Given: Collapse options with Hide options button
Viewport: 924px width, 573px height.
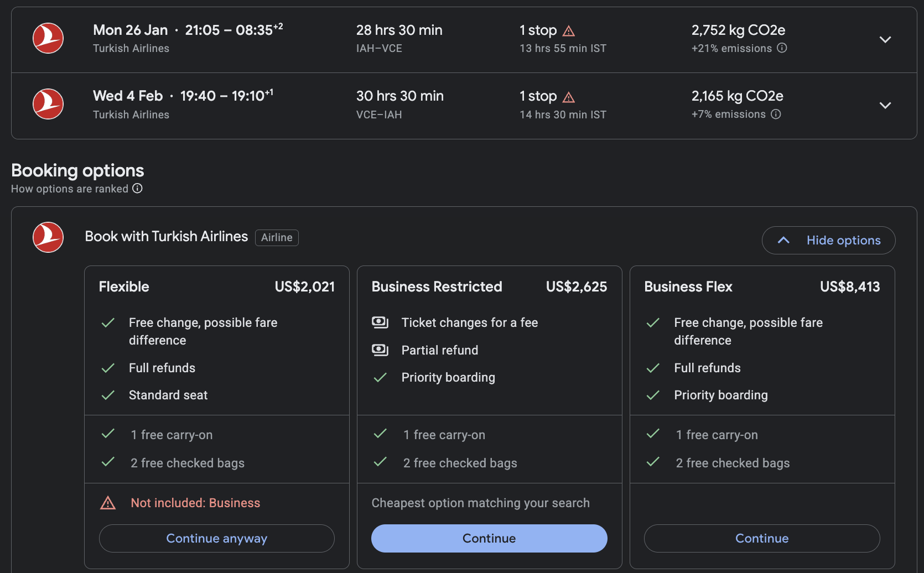Looking at the screenshot, I should click(x=828, y=240).
